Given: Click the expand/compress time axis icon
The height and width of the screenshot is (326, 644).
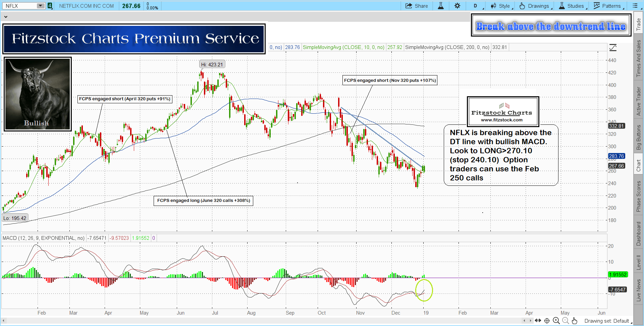Looking at the screenshot, I should [x=538, y=321].
